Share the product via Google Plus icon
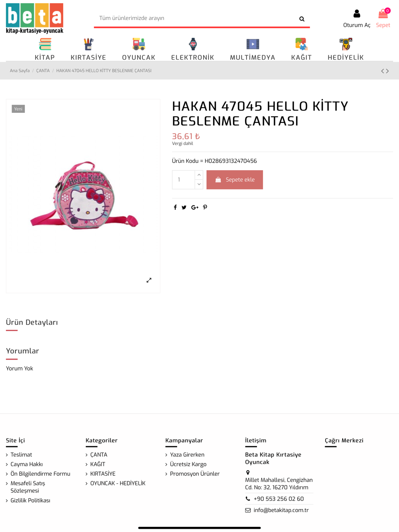Image resolution: width=399 pixels, height=532 pixels. (195, 207)
